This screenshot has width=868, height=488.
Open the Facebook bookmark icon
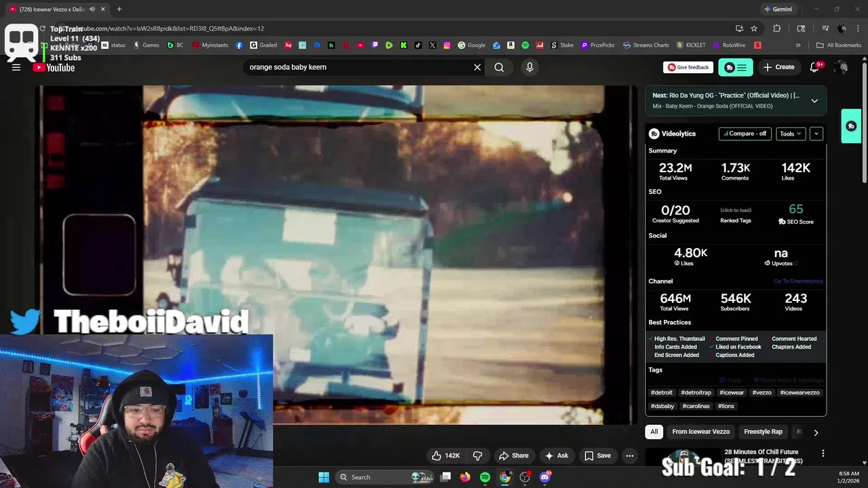coord(239,45)
